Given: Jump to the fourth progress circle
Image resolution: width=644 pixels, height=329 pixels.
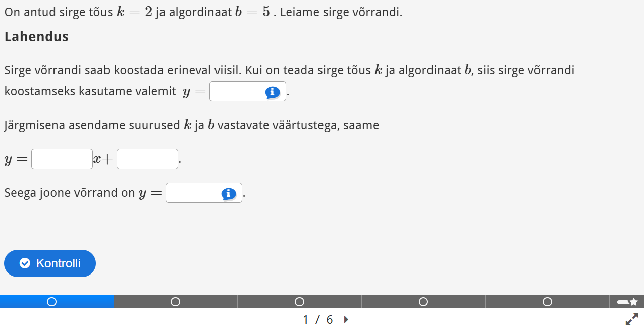Looking at the screenshot, I should (423, 302).
